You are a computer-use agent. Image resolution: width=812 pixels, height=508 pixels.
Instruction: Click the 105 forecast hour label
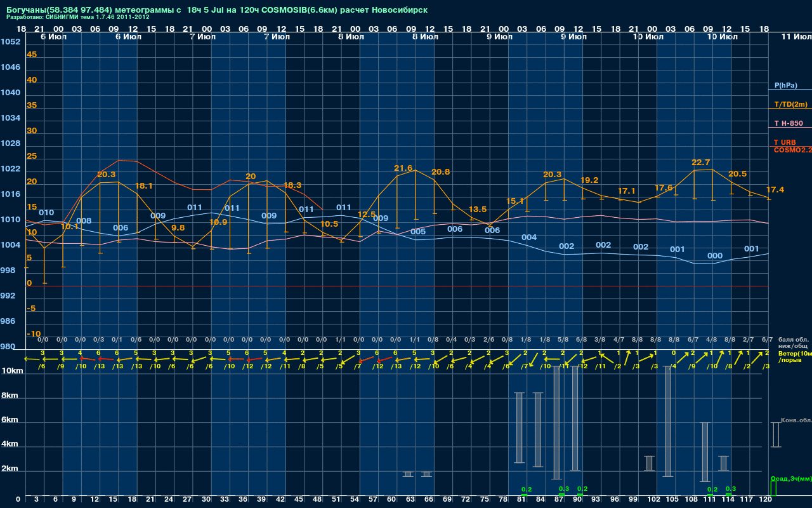pyautogui.click(x=673, y=500)
